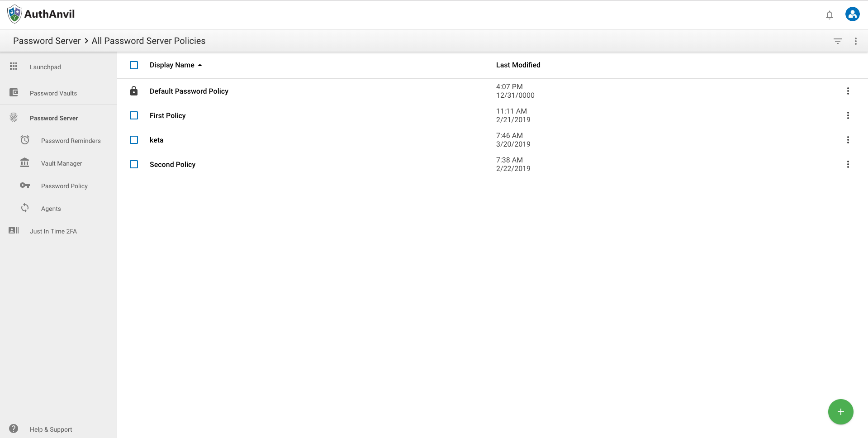
Task: Click the lock icon on Default Password Policy
Action: point(134,90)
